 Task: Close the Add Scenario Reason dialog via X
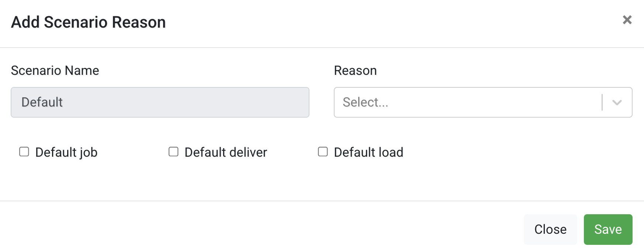point(627,20)
